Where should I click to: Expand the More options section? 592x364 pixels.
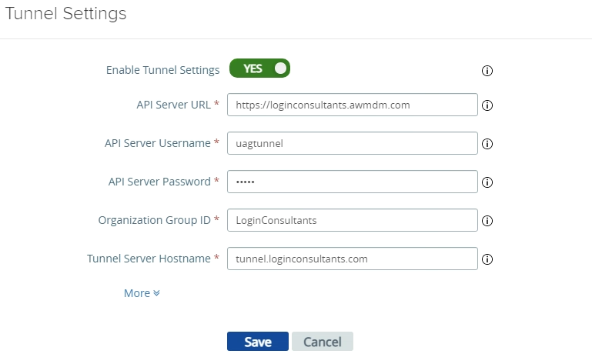(x=142, y=293)
